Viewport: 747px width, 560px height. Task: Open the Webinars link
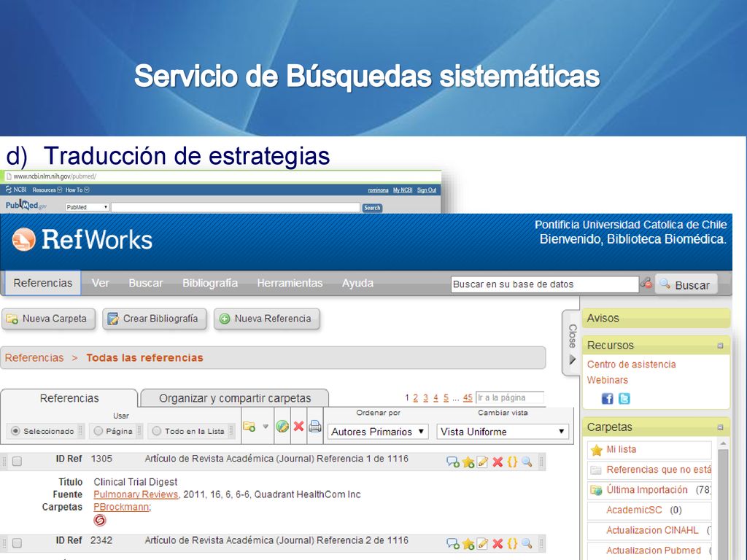[608, 380]
